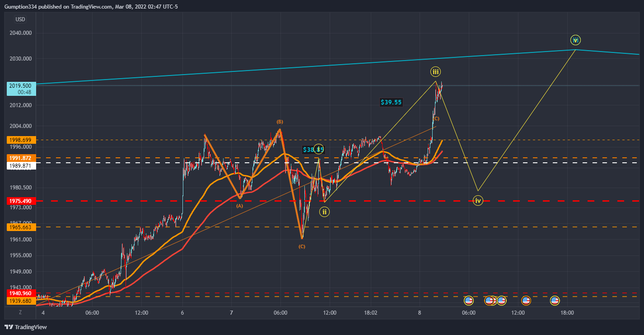Screen dimensions: 644x335
Task: Click date 8 on the time axis
Action: point(420,312)
